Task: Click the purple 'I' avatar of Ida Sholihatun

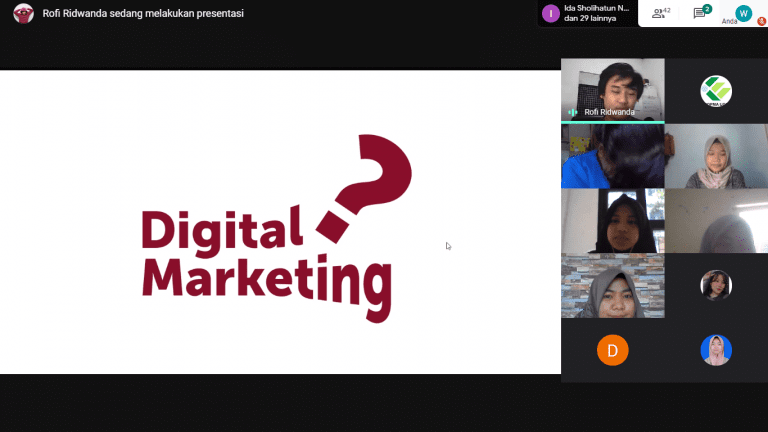Action: pyautogui.click(x=551, y=14)
